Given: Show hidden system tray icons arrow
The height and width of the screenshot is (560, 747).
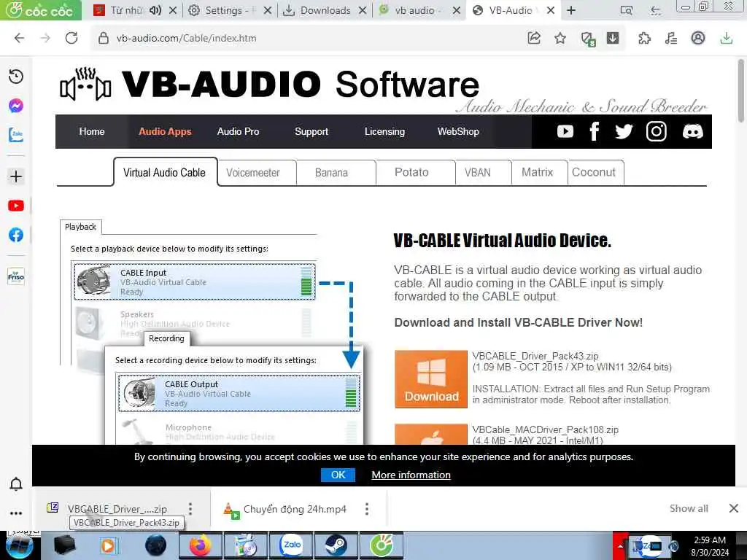Looking at the screenshot, I should [620, 546].
